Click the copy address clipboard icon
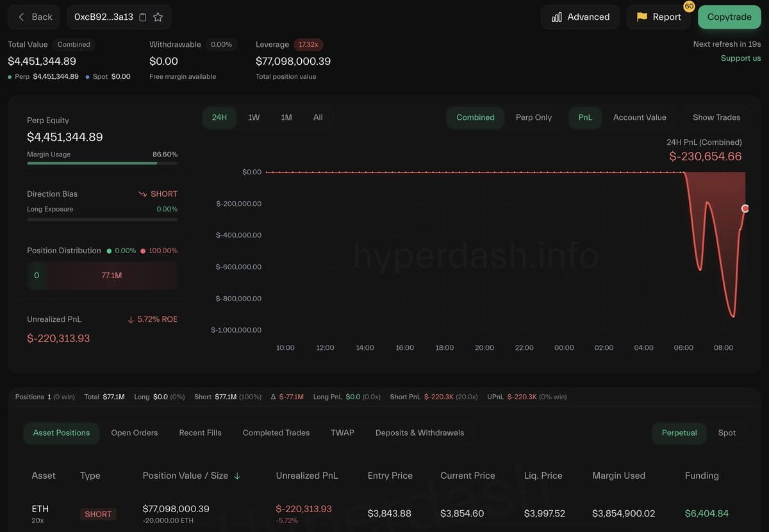The height and width of the screenshot is (532, 769). [143, 17]
